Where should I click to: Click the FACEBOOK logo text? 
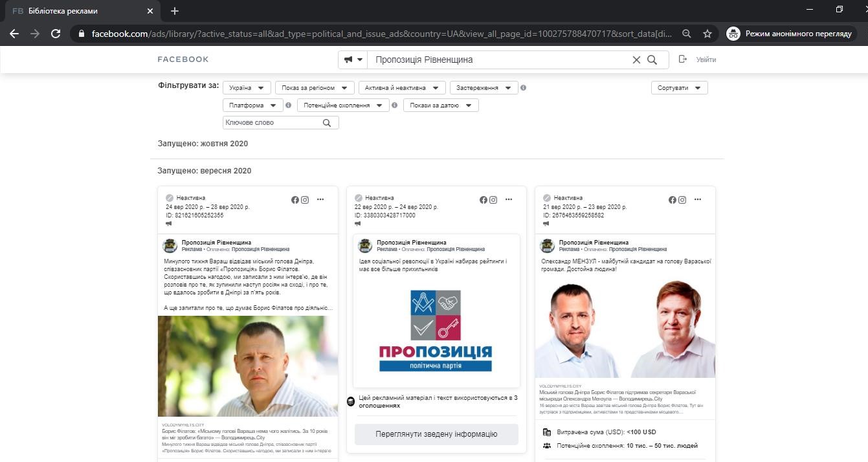click(183, 60)
